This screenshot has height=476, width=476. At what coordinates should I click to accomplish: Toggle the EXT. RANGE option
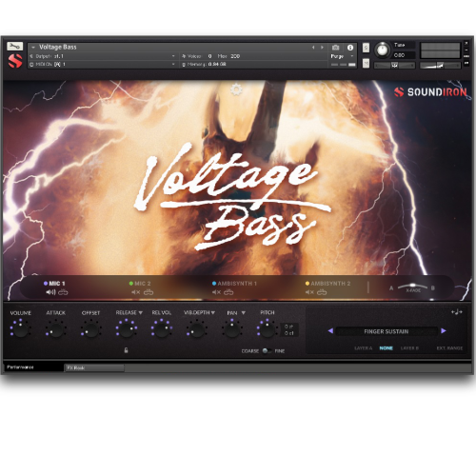click(449, 348)
